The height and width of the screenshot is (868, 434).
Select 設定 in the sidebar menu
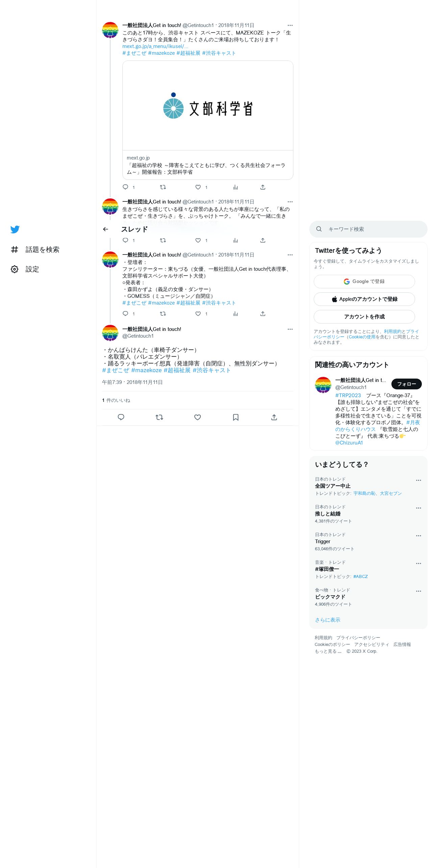click(x=32, y=269)
